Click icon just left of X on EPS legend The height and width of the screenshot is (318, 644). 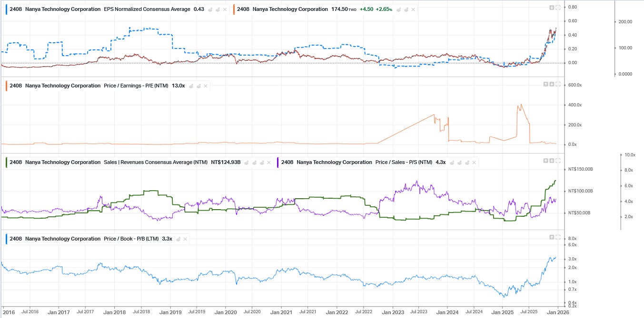click(218, 9)
